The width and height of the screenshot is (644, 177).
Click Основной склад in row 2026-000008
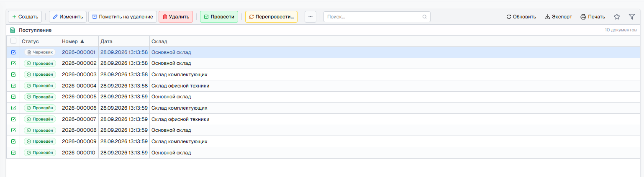tap(171, 130)
